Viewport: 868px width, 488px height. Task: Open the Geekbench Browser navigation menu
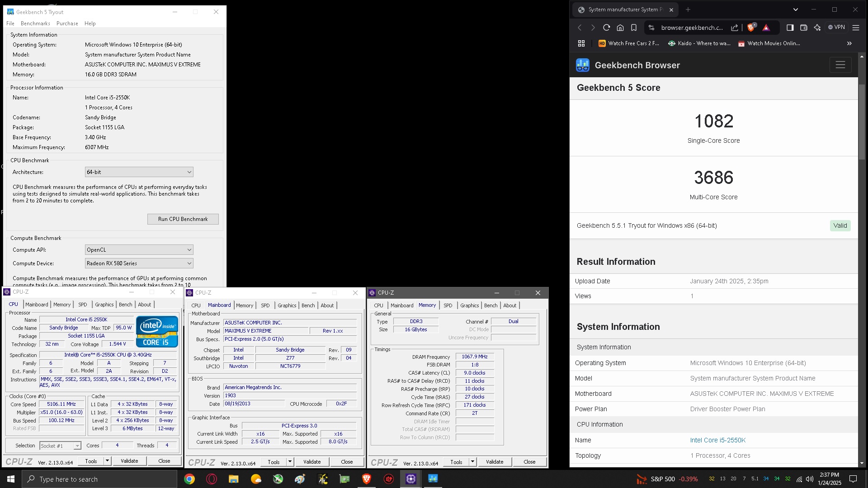tap(840, 65)
